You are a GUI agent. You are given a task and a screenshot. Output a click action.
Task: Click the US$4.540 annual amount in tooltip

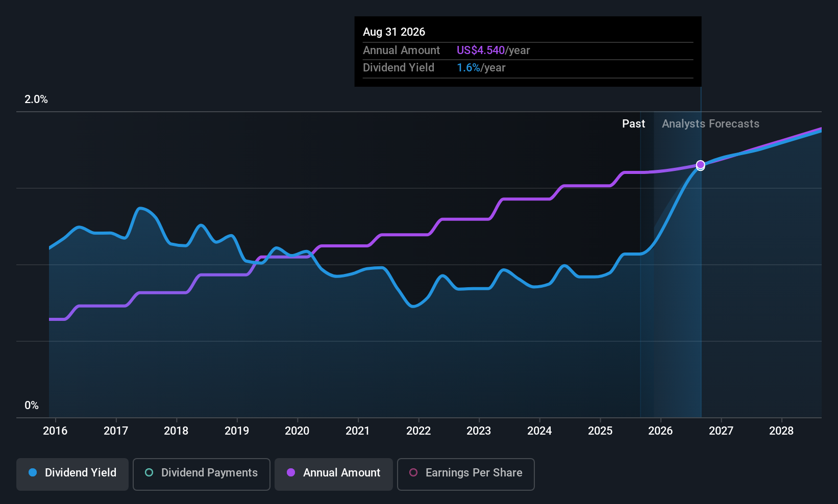click(481, 51)
